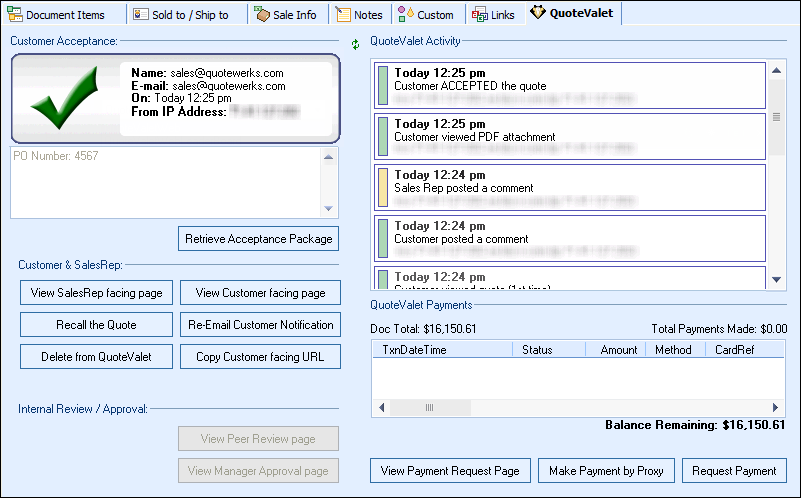
Task: Click the PO Number text box
Action: point(165,182)
